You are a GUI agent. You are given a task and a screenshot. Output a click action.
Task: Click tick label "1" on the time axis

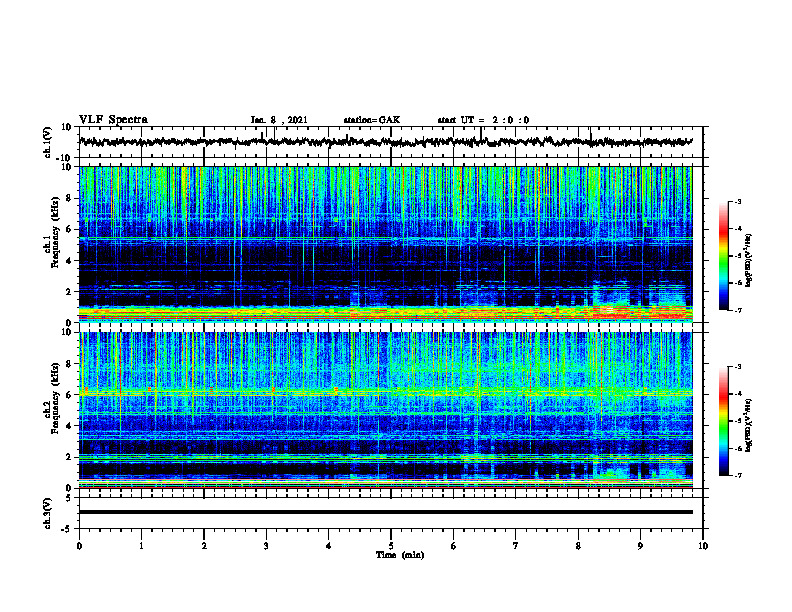coord(141,546)
